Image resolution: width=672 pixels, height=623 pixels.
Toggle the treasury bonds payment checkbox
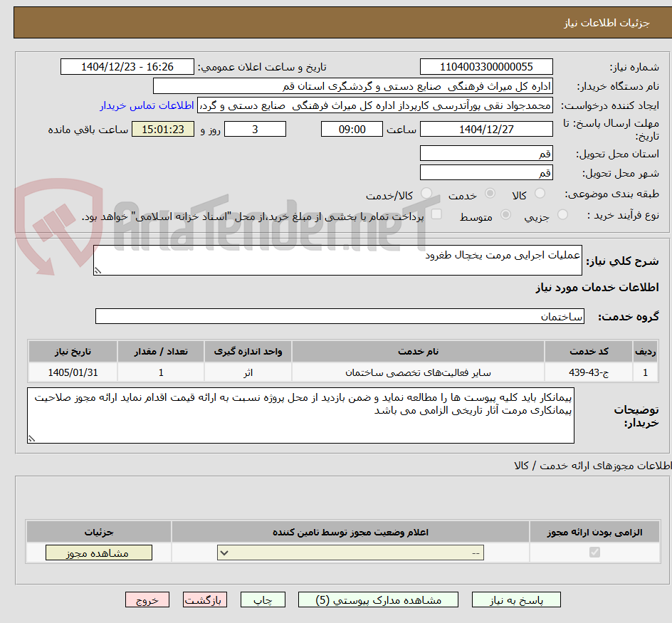[436, 214]
